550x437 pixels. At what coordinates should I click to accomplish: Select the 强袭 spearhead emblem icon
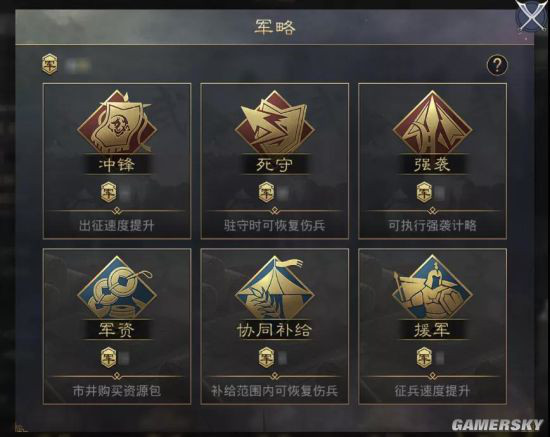pyautogui.click(x=432, y=122)
